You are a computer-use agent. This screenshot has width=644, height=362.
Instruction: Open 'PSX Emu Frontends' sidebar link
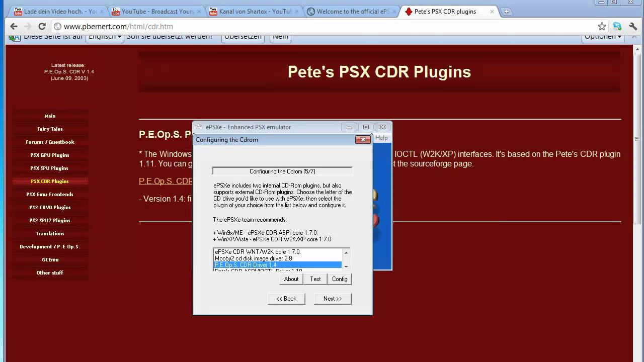pyautogui.click(x=50, y=195)
